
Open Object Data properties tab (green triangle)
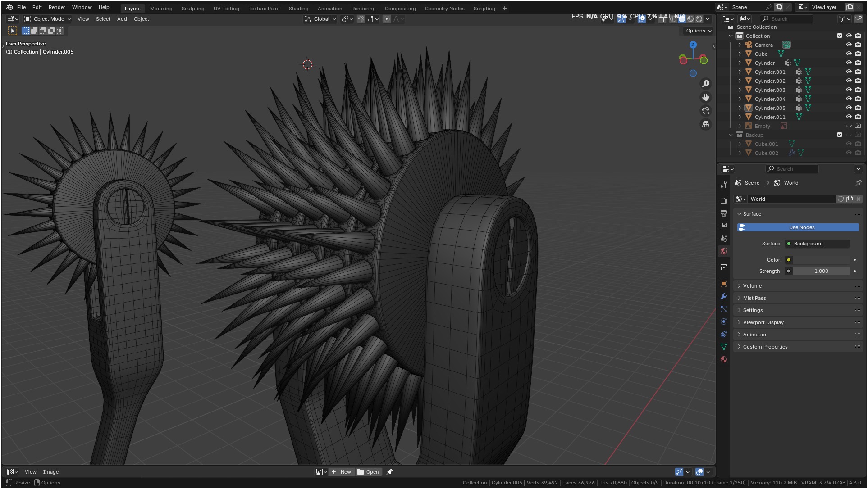[724, 347]
